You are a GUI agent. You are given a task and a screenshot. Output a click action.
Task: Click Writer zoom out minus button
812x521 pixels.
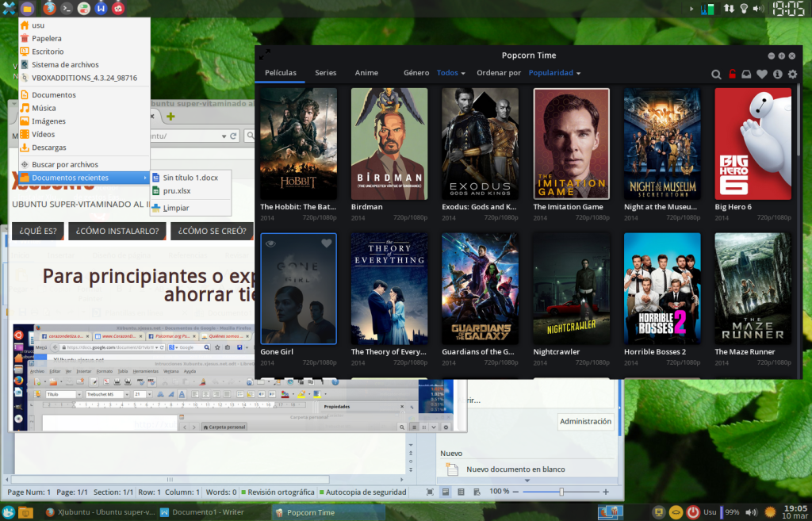515,492
